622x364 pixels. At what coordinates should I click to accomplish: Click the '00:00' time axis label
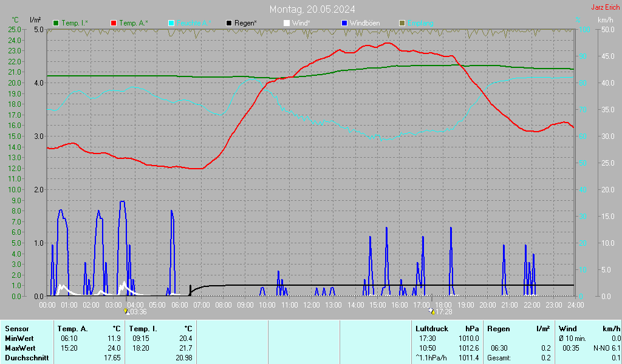(47, 305)
